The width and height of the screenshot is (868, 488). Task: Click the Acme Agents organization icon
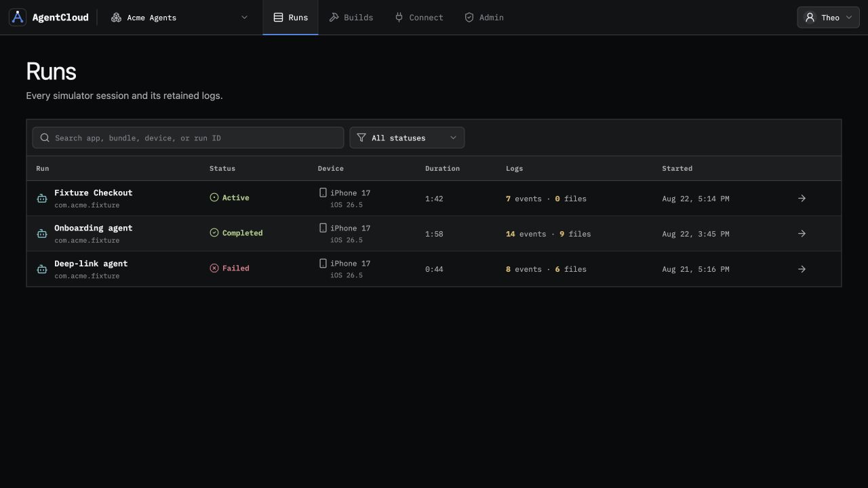click(x=116, y=18)
